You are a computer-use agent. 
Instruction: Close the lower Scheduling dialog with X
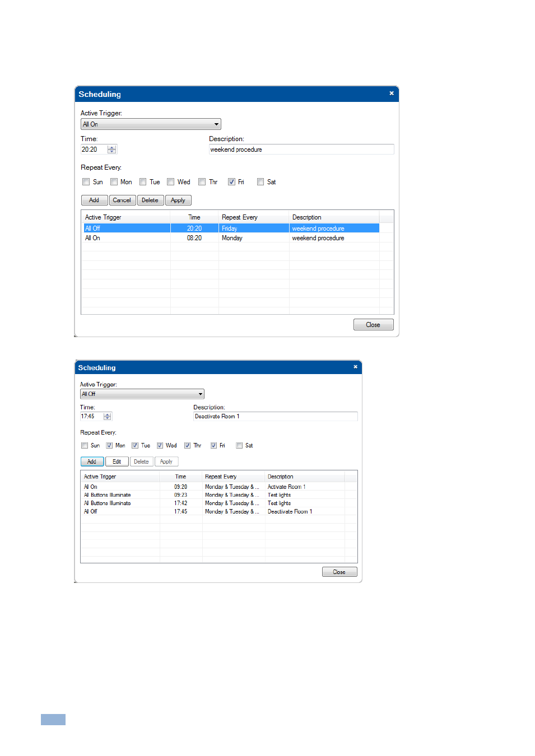355,367
